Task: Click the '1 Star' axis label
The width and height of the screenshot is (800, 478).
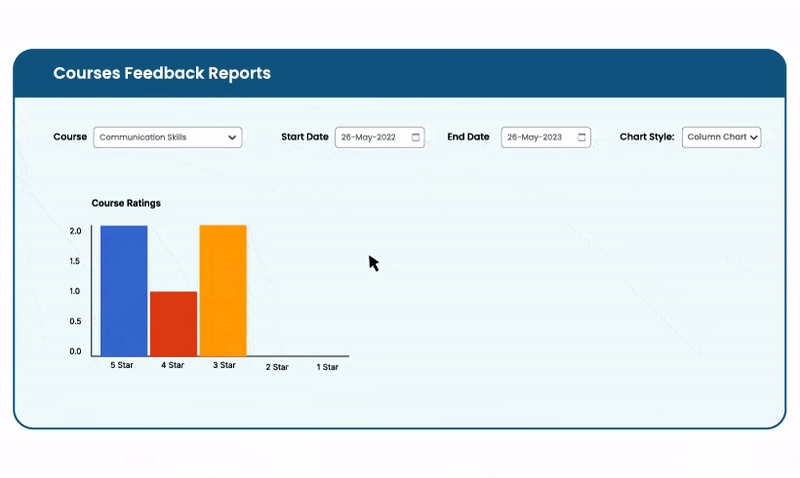Action: click(327, 367)
